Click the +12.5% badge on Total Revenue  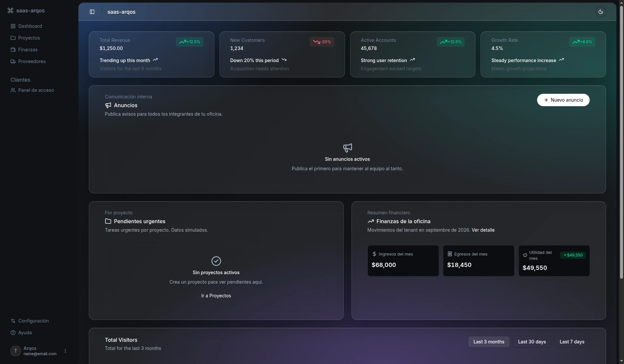pos(189,42)
